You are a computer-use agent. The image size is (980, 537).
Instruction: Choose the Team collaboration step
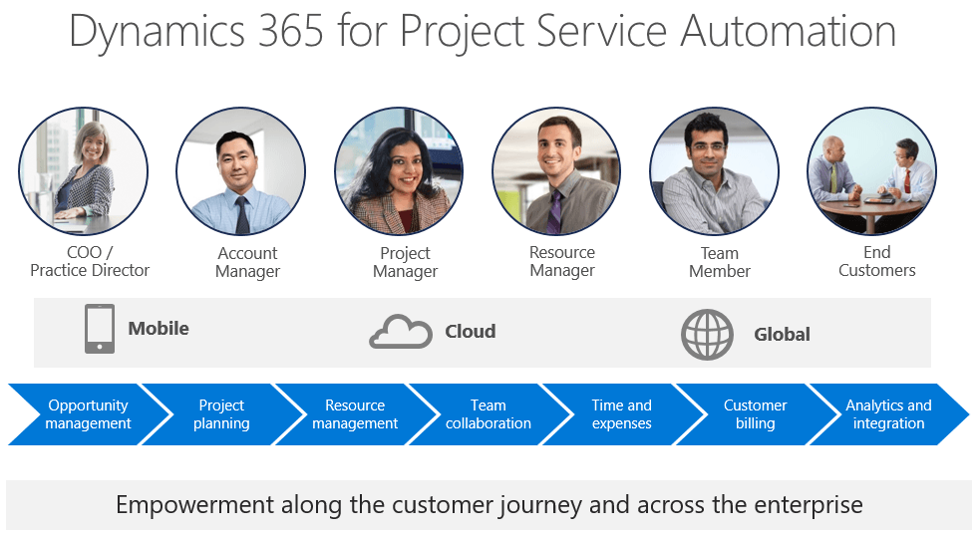(489, 414)
